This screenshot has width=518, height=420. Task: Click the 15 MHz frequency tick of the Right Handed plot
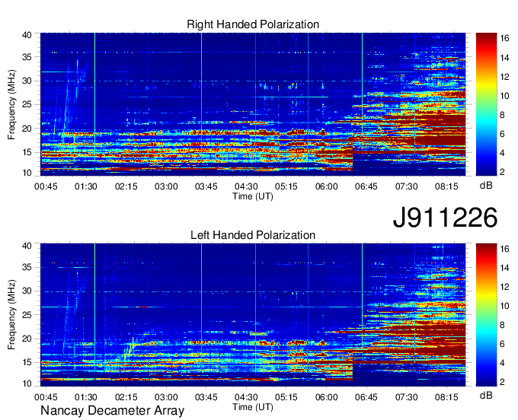pyautogui.click(x=27, y=152)
